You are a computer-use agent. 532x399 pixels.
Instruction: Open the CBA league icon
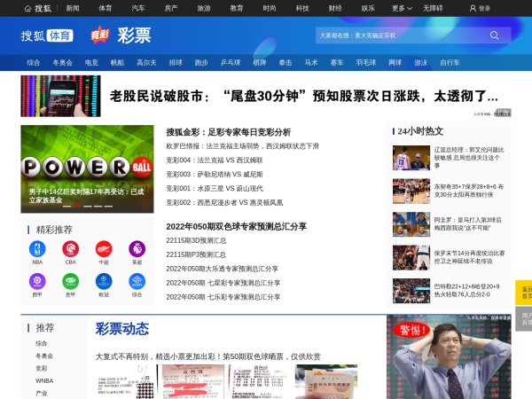click(70, 249)
